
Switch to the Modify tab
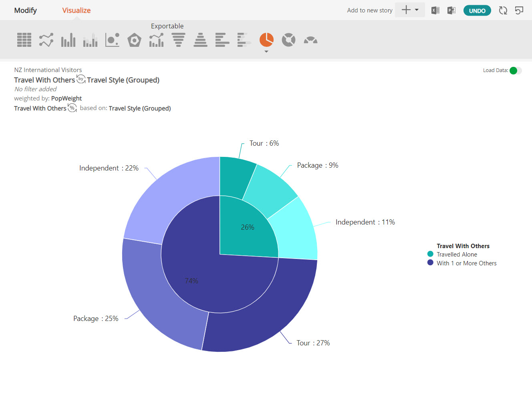pos(25,10)
